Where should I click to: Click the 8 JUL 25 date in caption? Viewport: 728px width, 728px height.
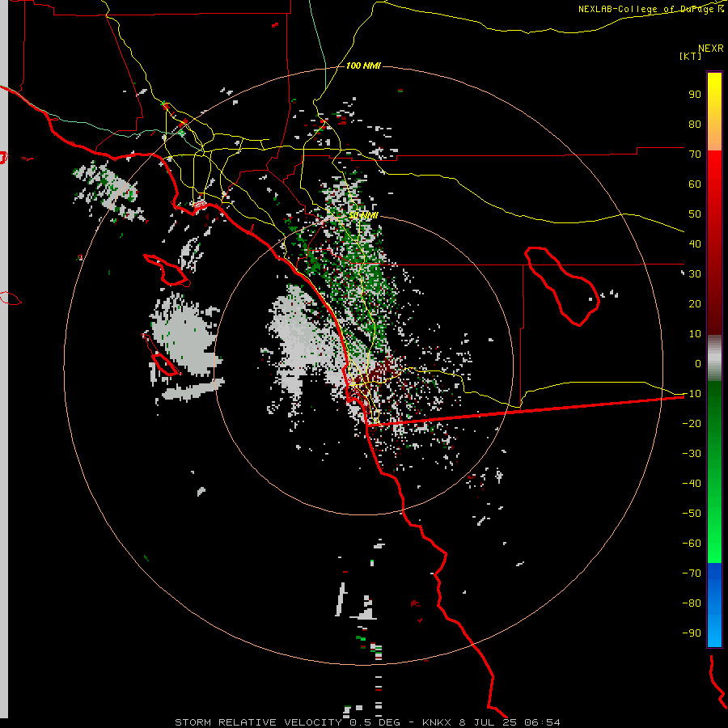(x=488, y=722)
